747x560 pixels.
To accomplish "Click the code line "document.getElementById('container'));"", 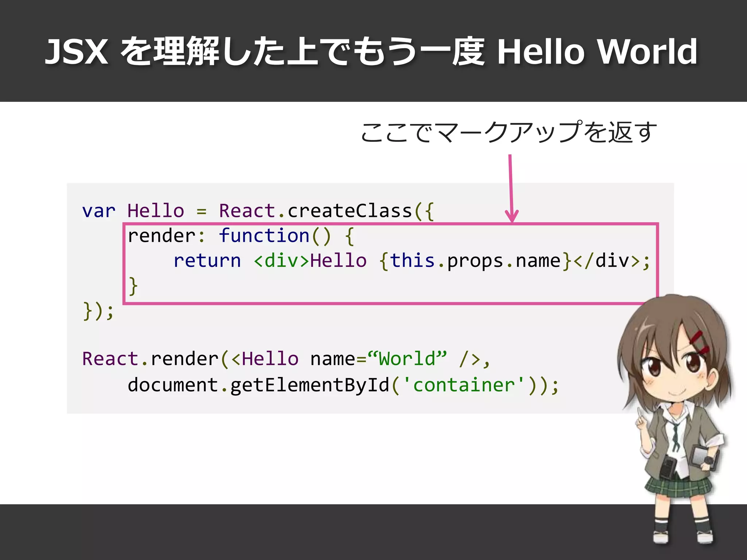I will pos(343,385).
